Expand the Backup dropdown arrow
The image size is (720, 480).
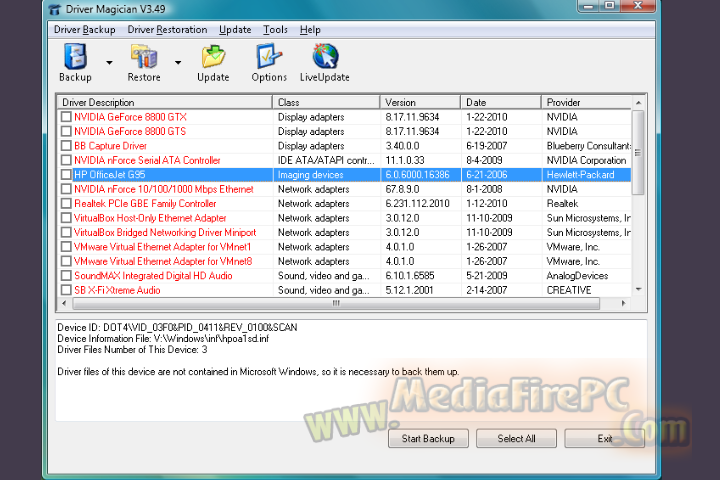tap(109, 62)
